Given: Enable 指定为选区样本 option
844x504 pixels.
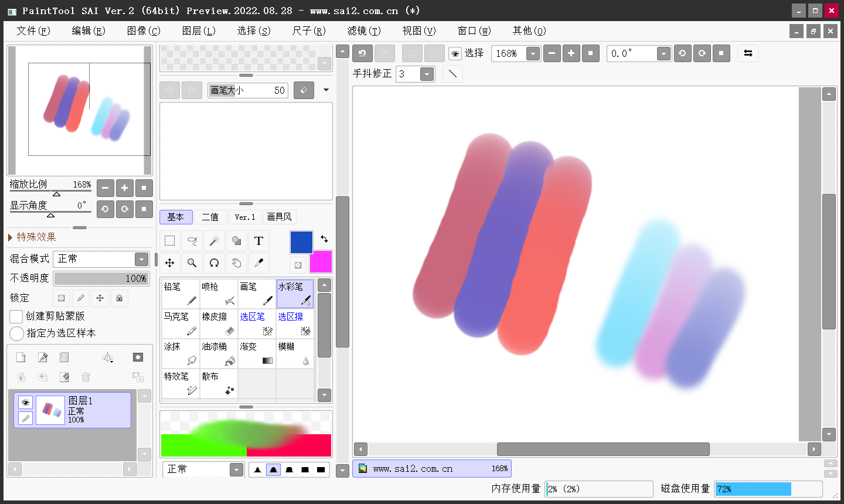Looking at the screenshot, I should pos(16,333).
